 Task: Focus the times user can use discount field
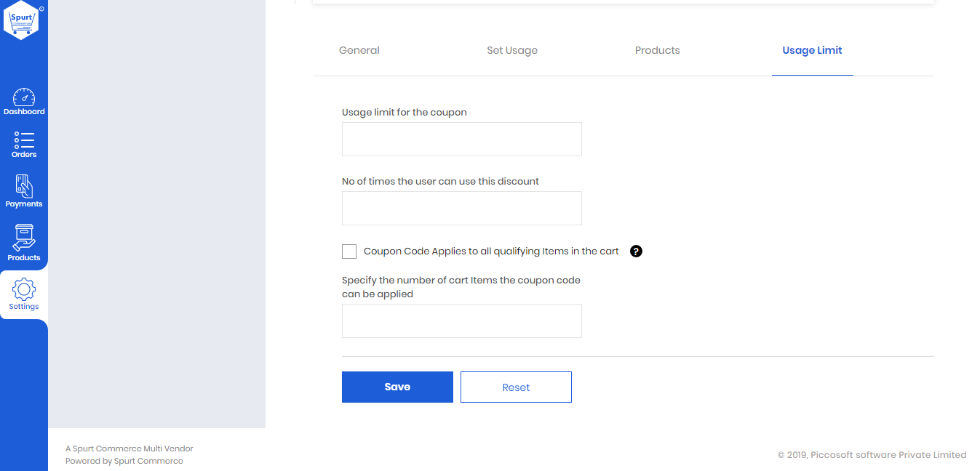coord(462,208)
